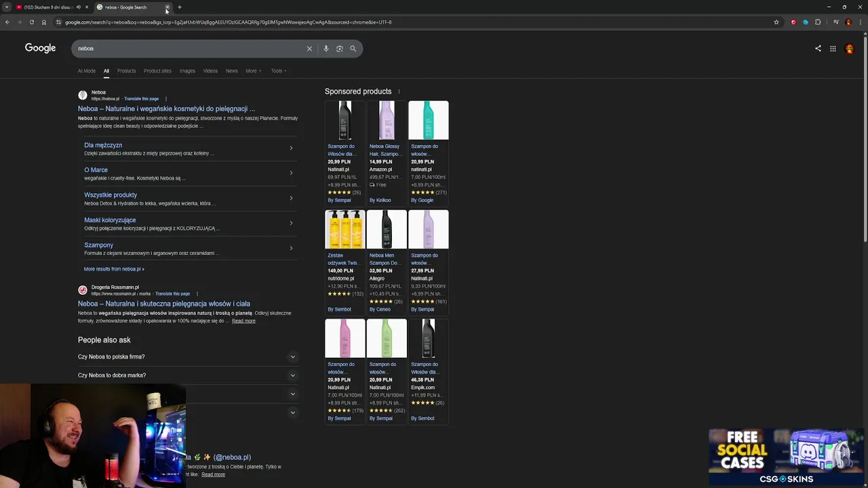Select the Products search filter

126,70
